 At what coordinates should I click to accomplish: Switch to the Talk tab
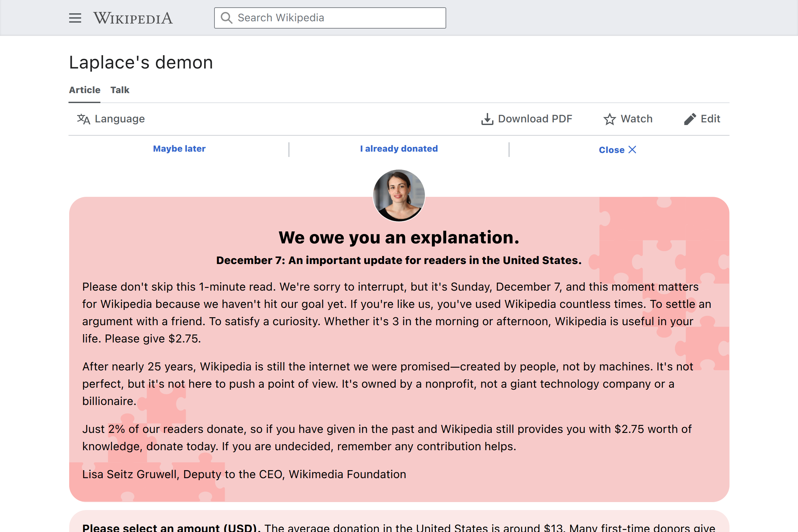click(120, 90)
